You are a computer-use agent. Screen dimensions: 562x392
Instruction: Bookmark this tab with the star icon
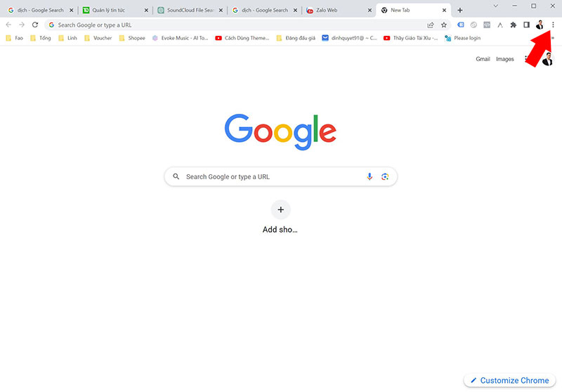click(444, 25)
